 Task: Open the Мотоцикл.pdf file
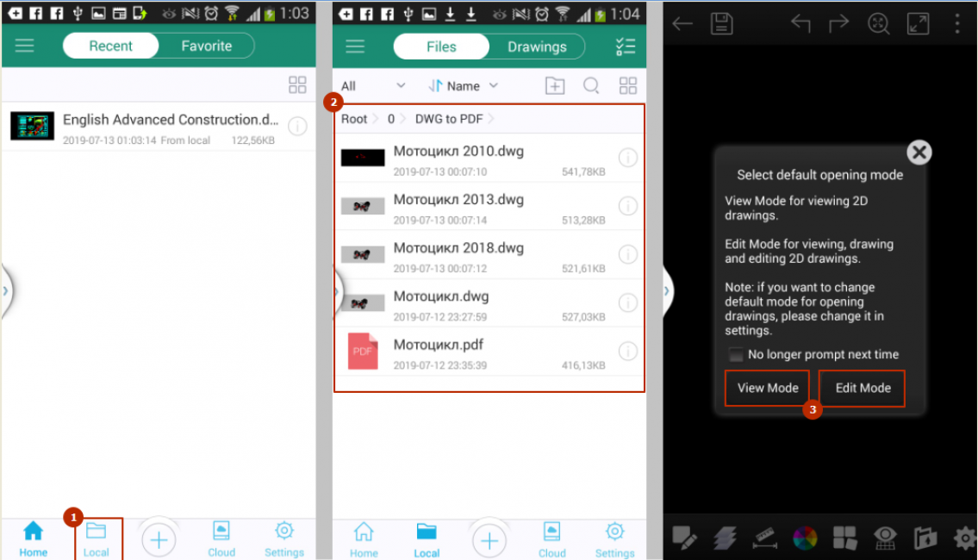pyautogui.click(x=438, y=345)
